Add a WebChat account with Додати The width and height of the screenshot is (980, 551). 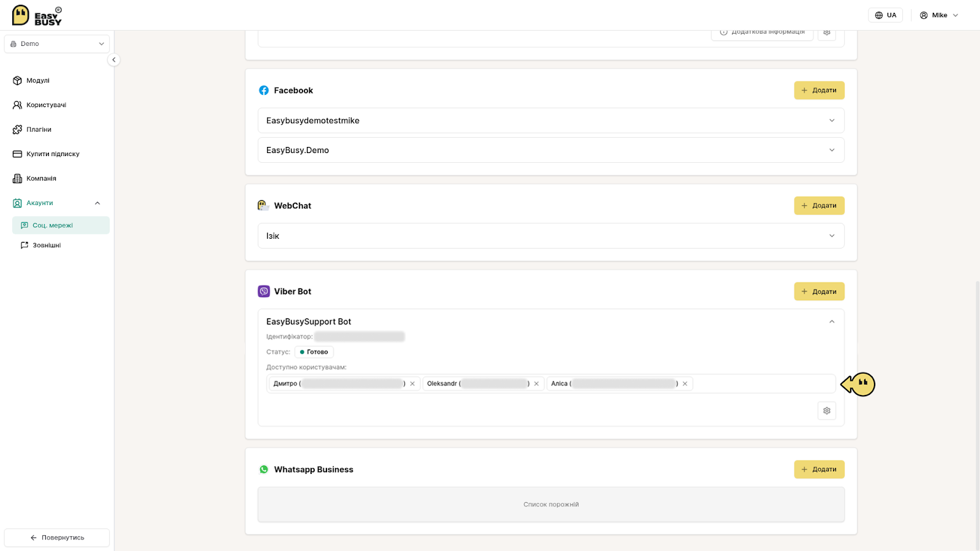[x=819, y=206]
